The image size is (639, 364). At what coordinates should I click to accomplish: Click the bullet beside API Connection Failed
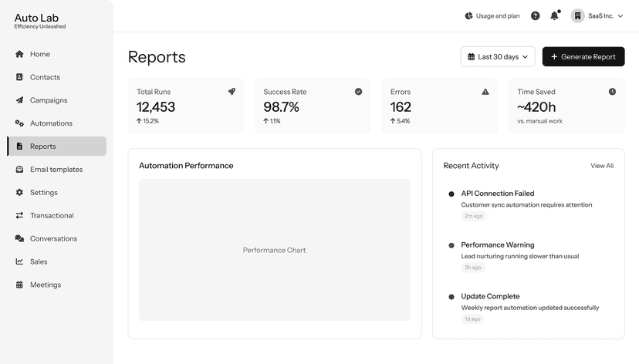coord(451,194)
